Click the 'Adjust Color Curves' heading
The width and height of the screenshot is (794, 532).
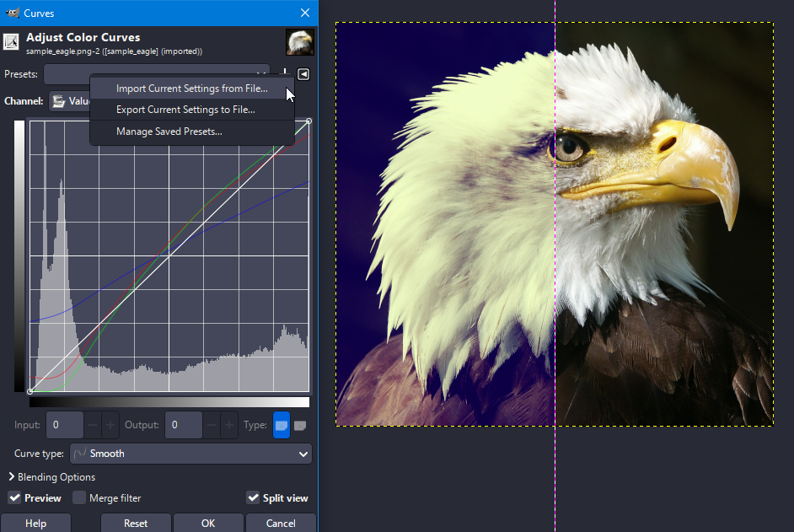point(83,37)
